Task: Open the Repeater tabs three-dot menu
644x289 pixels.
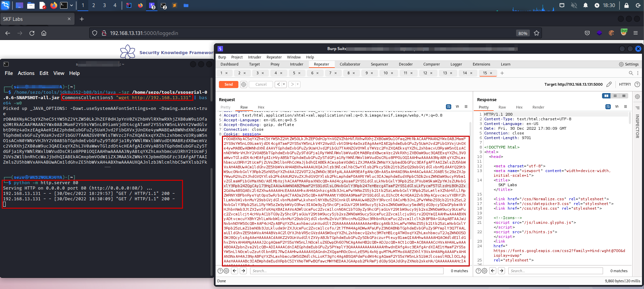Action: [638, 73]
